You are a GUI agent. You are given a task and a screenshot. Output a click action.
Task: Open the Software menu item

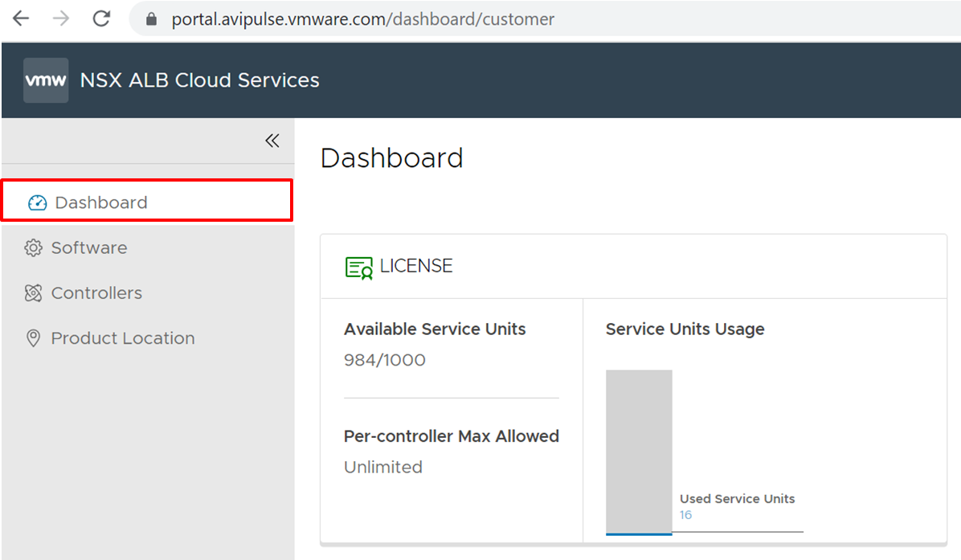89,248
